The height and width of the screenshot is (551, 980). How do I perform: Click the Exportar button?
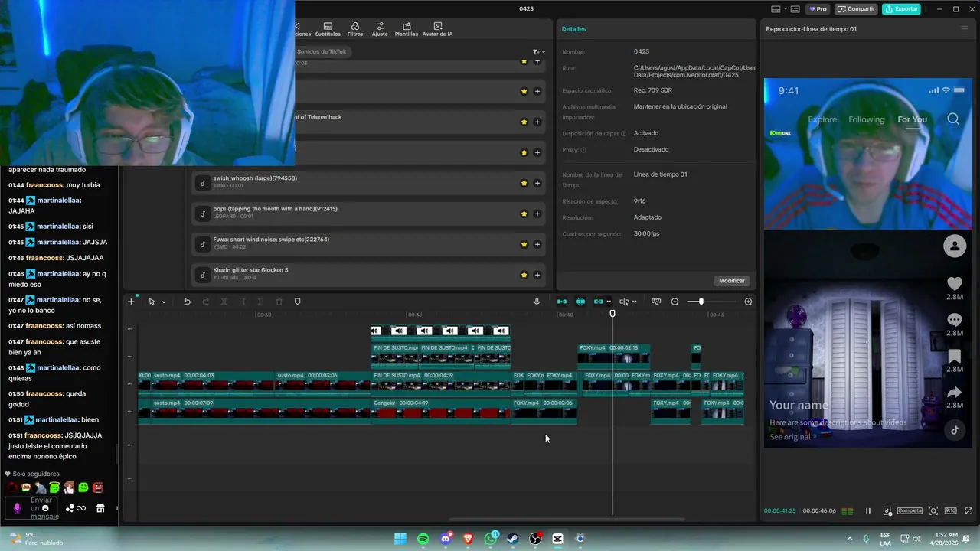click(901, 9)
